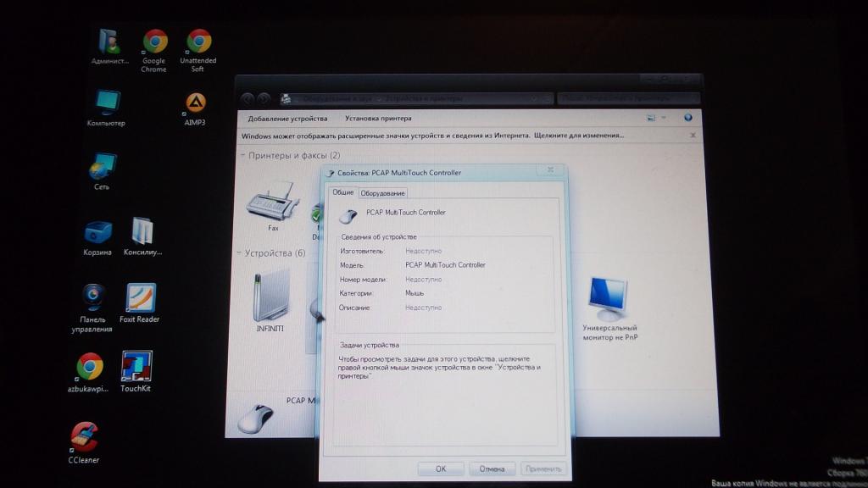Collapse the Принтеры и факсы group
Viewport: 868px width, 488px height.
pos(242,156)
